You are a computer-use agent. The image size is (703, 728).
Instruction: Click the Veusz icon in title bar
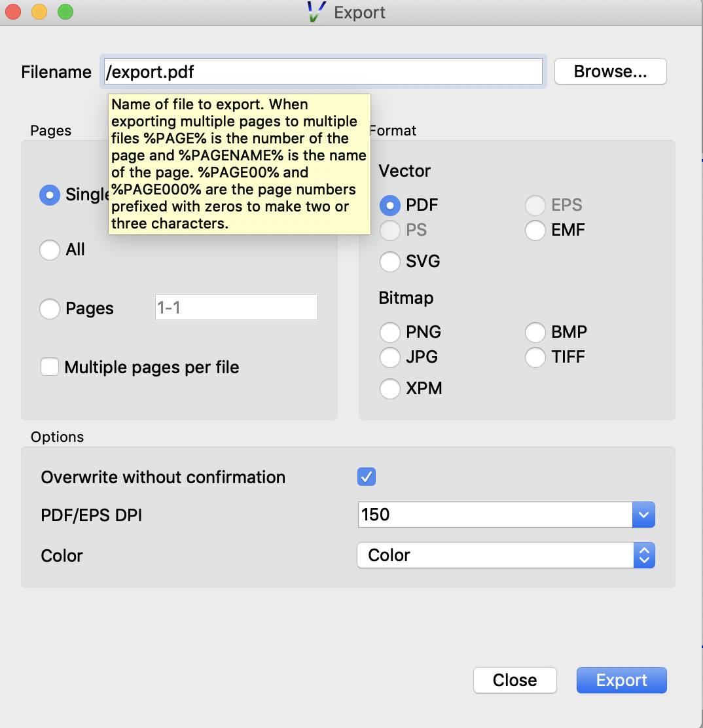(x=316, y=12)
